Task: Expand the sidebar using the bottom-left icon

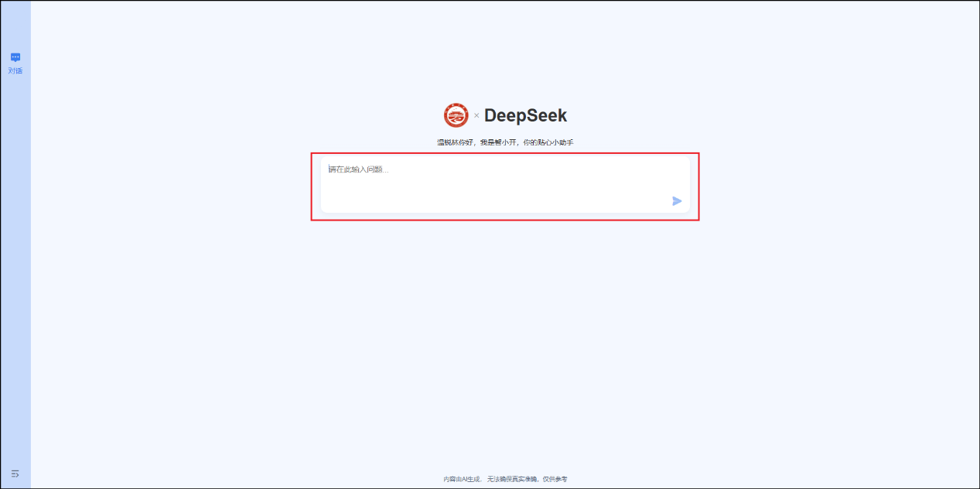Action: 15,474
